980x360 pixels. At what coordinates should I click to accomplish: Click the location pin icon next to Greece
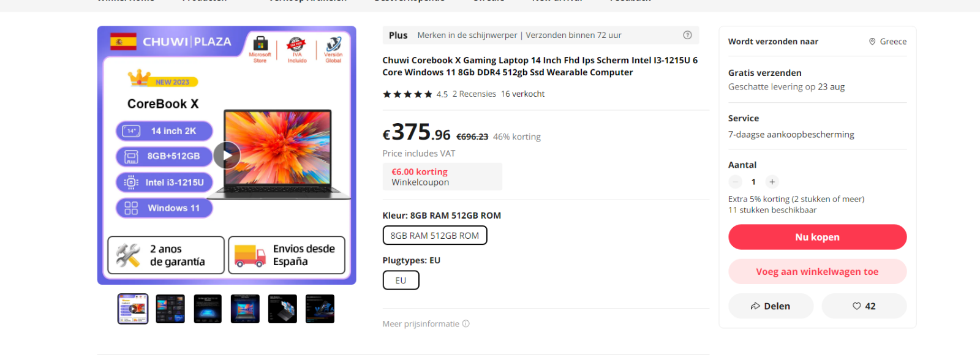tap(872, 42)
